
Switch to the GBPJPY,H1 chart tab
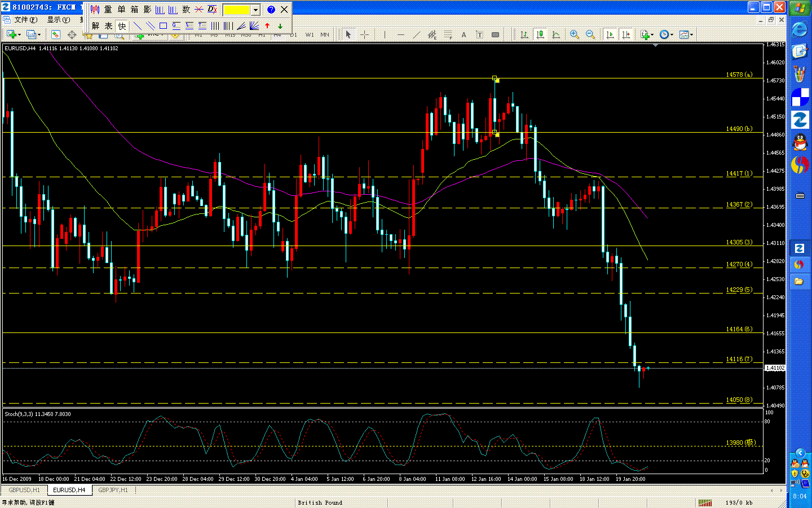(113, 490)
